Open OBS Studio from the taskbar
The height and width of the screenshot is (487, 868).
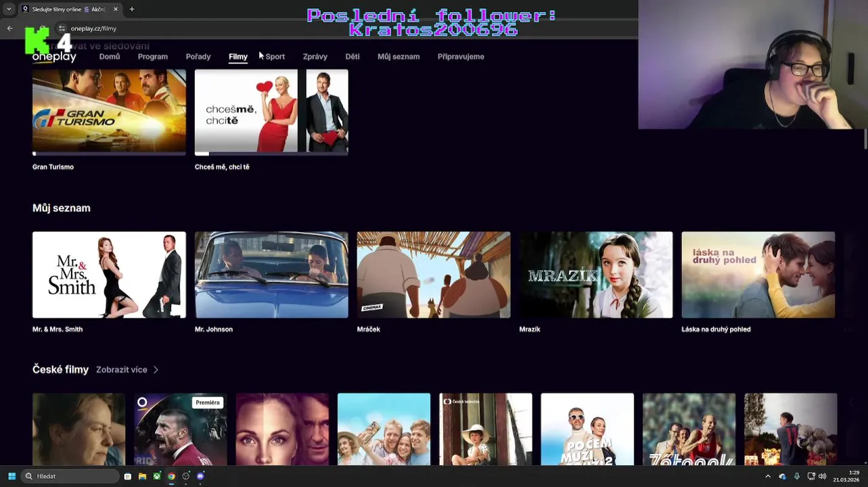tap(186, 476)
